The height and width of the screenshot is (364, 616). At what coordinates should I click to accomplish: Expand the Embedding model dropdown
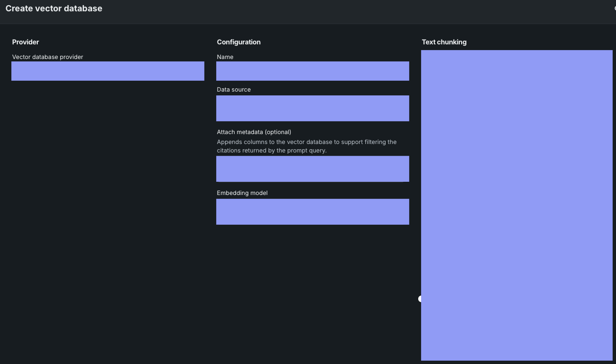pyautogui.click(x=312, y=212)
